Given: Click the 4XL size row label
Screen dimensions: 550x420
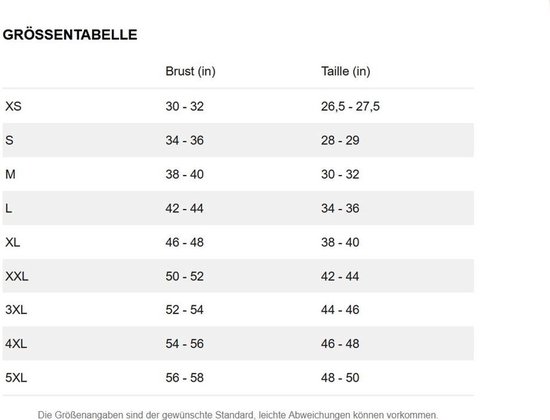Looking at the screenshot, I should coord(16,344).
